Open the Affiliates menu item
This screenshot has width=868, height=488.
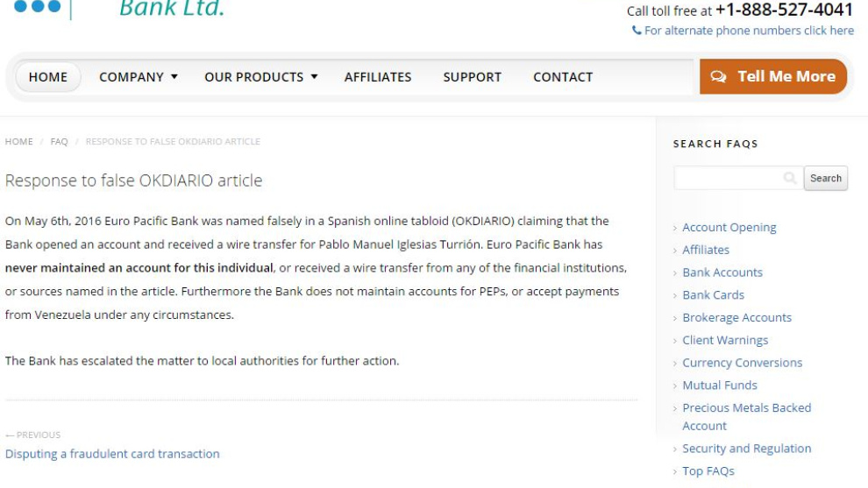click(378, 77)
